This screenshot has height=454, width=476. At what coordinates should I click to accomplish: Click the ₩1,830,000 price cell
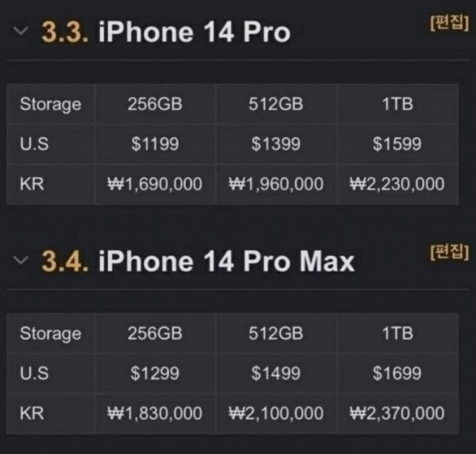[x=154, y=414]
